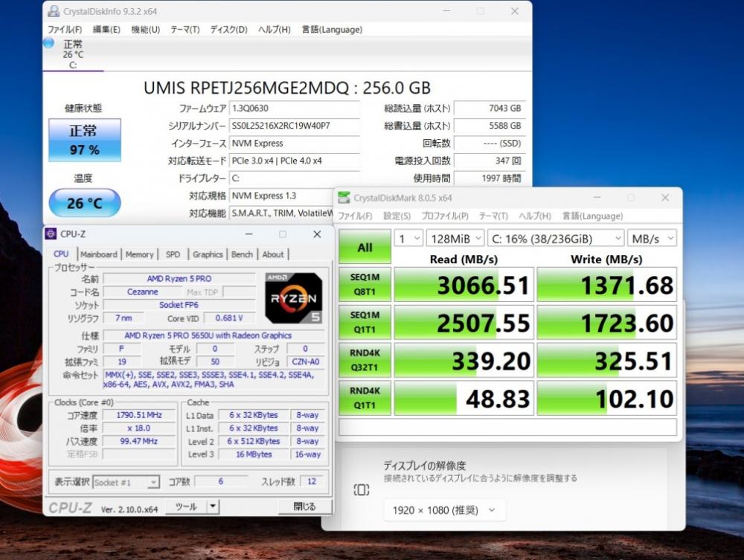Click the RND4K Q32T1 read result 339.20
This screenshot has height=560, width=744.
[464, 361]
